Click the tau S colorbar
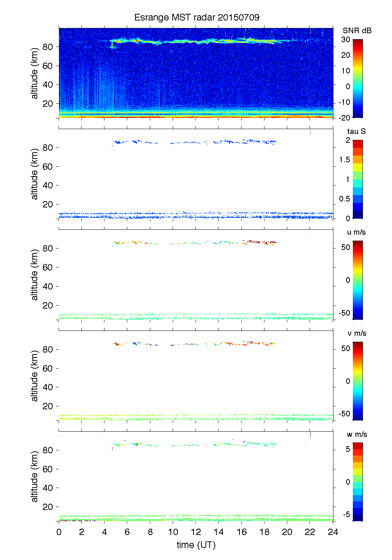The width and height of the screenshot is (392, 560). point(357,179)
